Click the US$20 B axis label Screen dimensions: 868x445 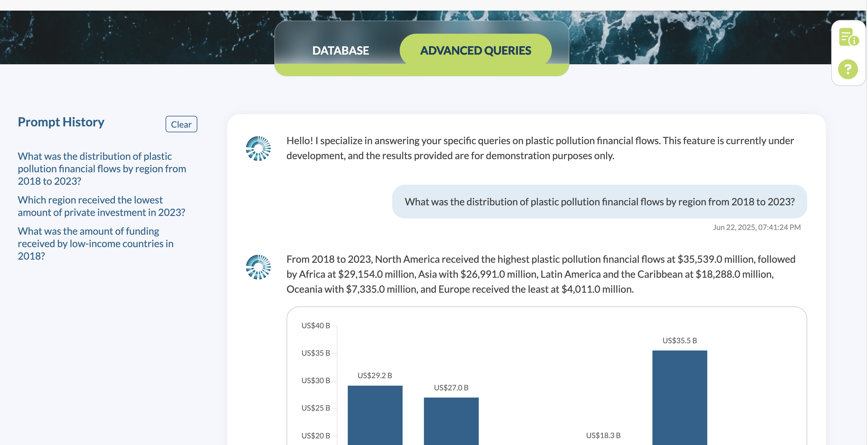316,436
